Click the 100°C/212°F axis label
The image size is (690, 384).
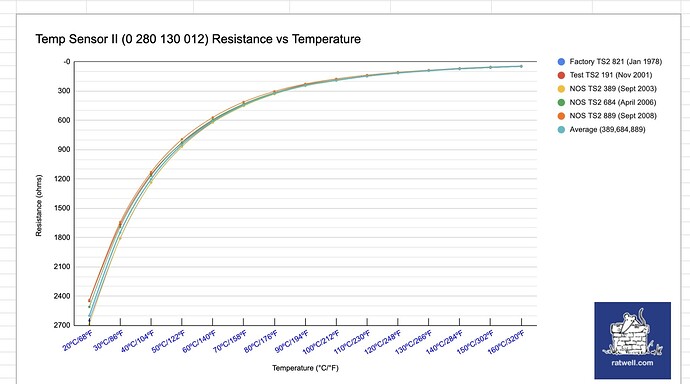tap(321, 342)
